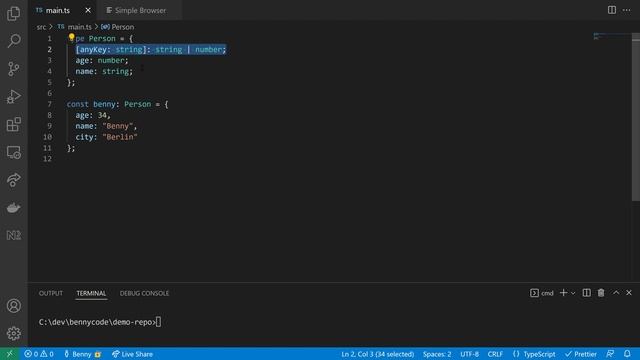The image size is (640, 360).
Task: Open the Accounts menu
Action: click(x=13, y=306)
